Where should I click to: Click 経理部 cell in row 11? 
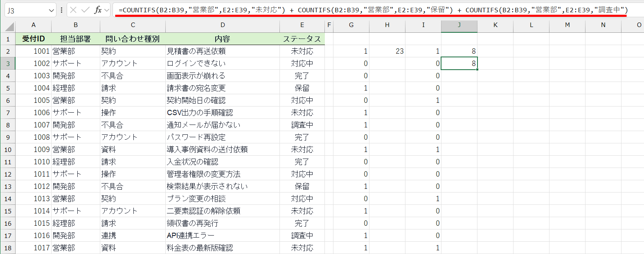click(76, 162)
